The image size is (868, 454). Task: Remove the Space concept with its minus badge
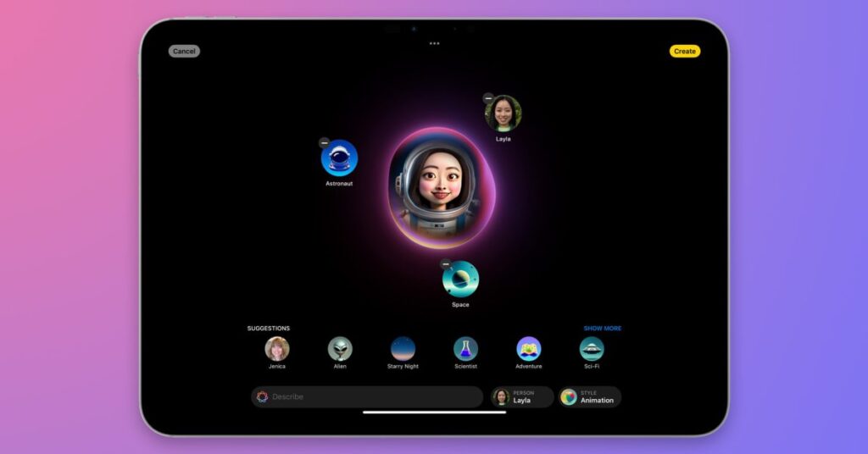(x=446, y=264)
